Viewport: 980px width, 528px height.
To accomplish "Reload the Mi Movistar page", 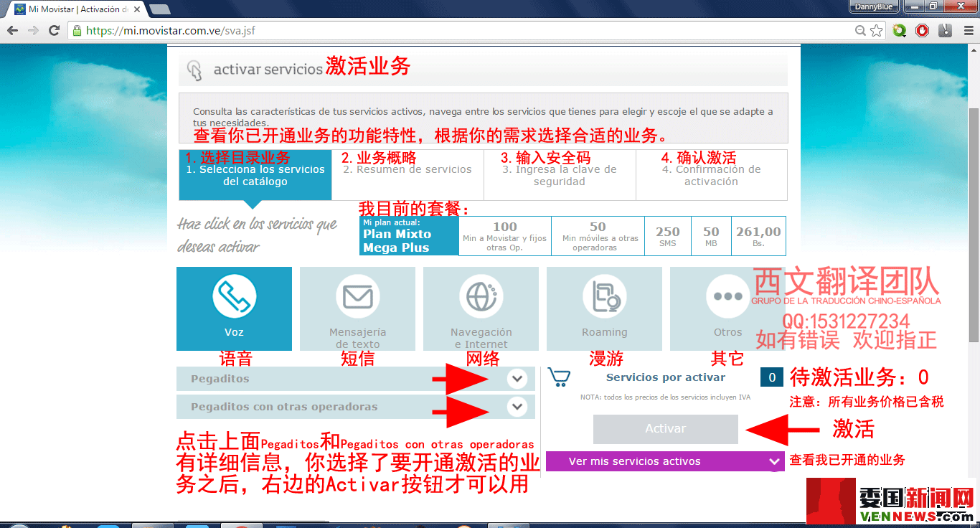I will point(54,31).
